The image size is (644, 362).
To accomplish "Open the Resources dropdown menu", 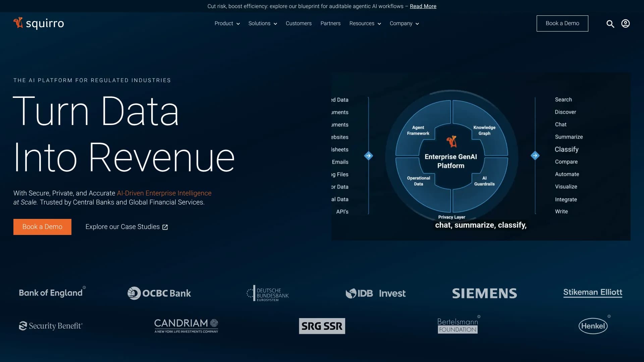I will (x=365, y=23).
